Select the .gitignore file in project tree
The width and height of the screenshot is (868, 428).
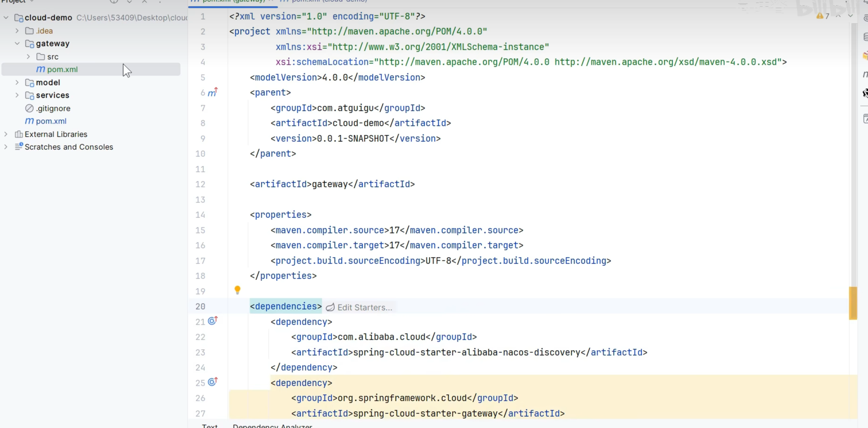pos(53,108)
